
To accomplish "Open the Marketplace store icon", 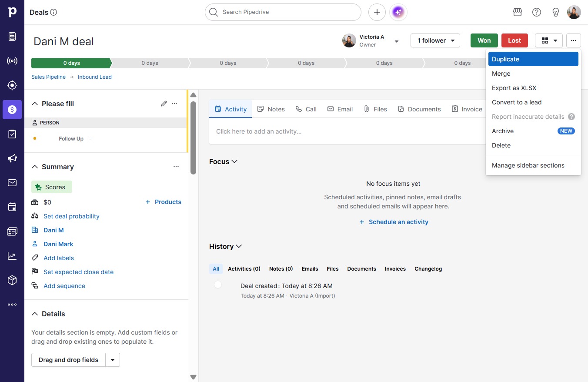I will 518,12.
